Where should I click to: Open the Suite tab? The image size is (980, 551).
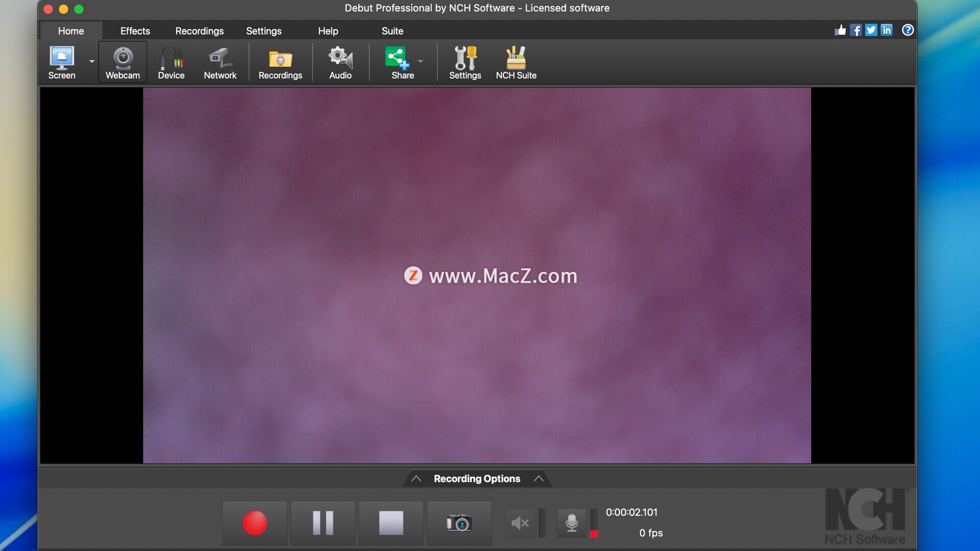point(393,31)
